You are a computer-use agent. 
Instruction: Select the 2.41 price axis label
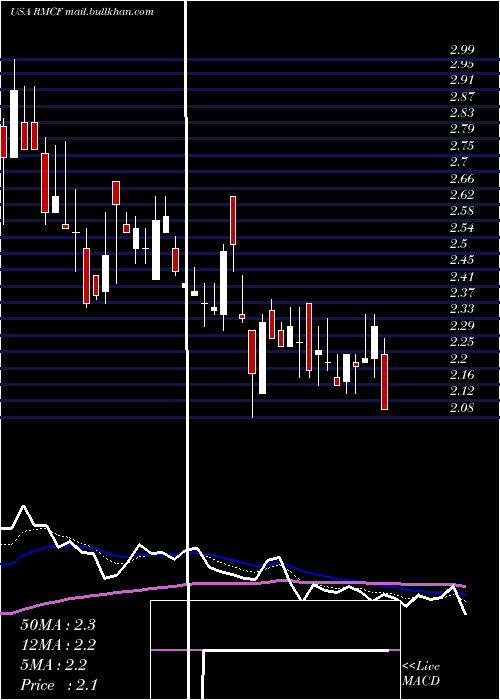tap(462, 277)
